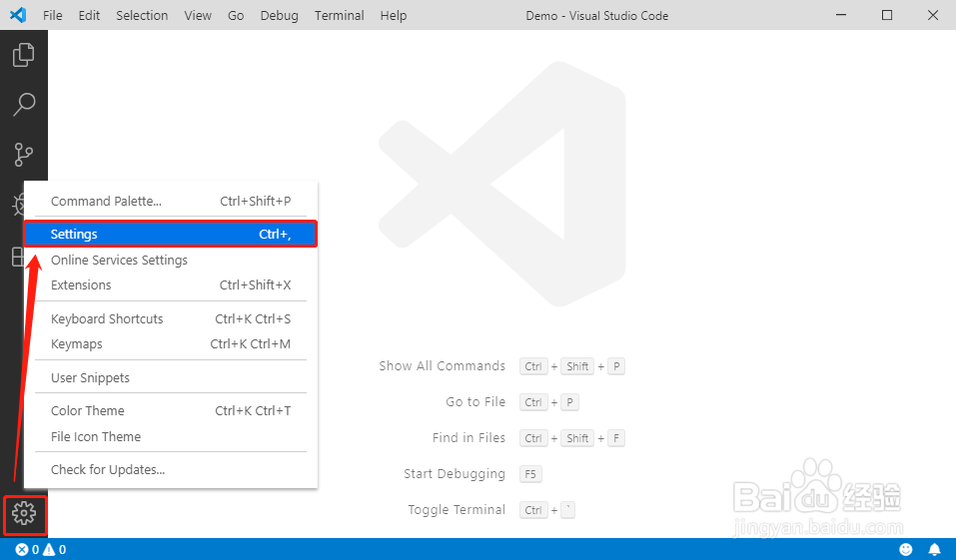Click the Find in Files label
This screenshot has height=560, width=956.
click(469, 437)
